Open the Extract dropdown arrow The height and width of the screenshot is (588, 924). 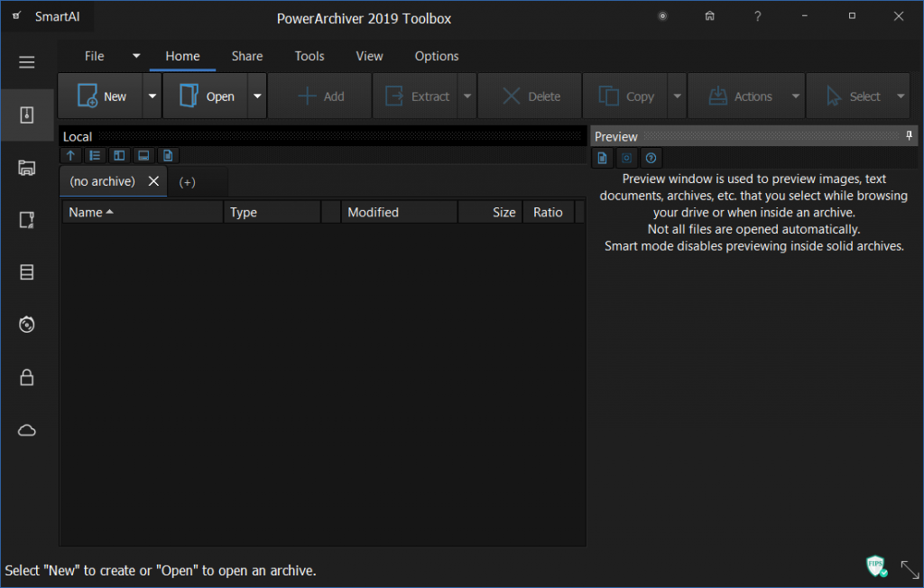[467, 96]
